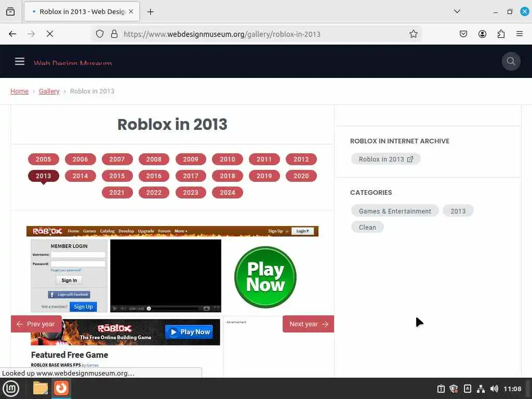This screenshot has width=532, height=399.
Task: Open a new tab with plus button
Action: click(150, 11)
